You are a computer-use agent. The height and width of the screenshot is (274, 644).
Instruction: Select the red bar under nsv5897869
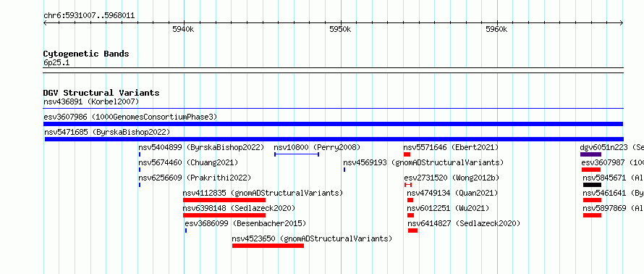click(x=592, y=215)
